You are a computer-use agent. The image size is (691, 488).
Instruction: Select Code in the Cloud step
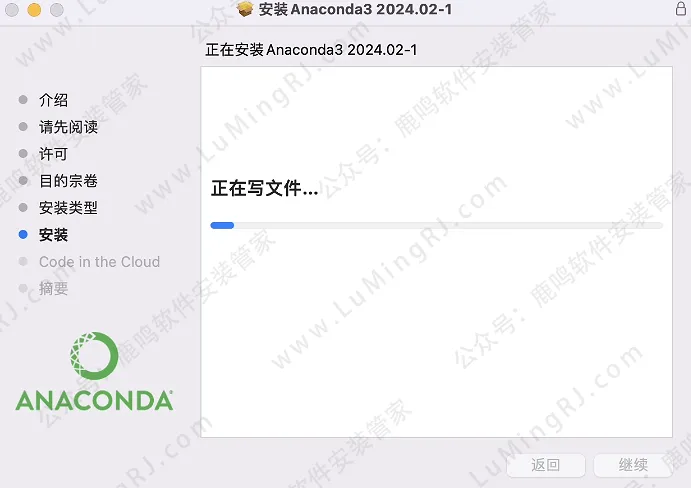[x=100, y=262]
